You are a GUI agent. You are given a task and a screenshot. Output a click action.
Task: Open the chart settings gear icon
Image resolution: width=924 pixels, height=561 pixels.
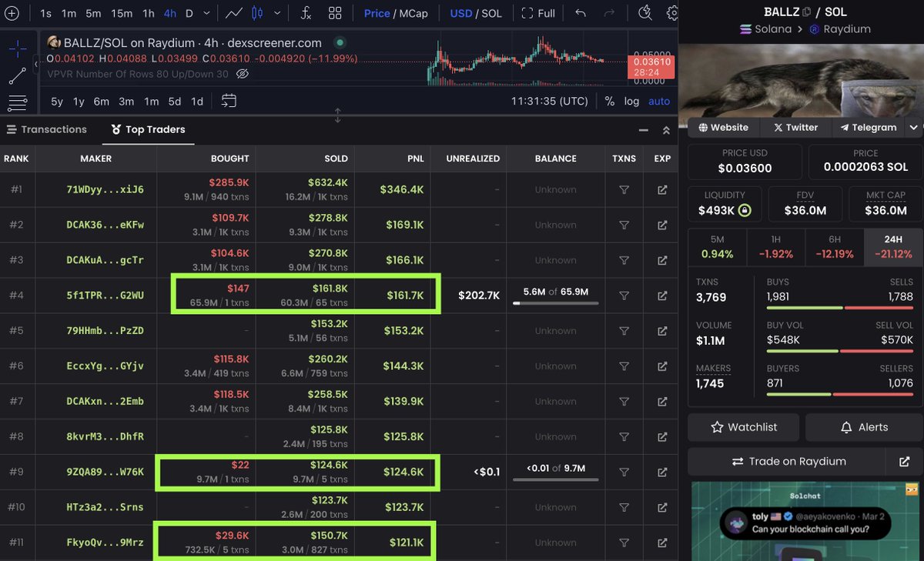pyautogui.click(x=672, y=13)
